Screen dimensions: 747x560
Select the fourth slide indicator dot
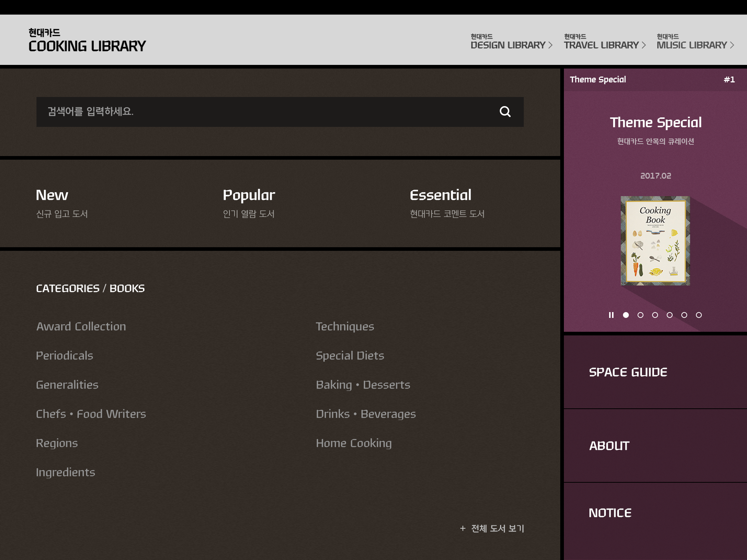[670, 315]
